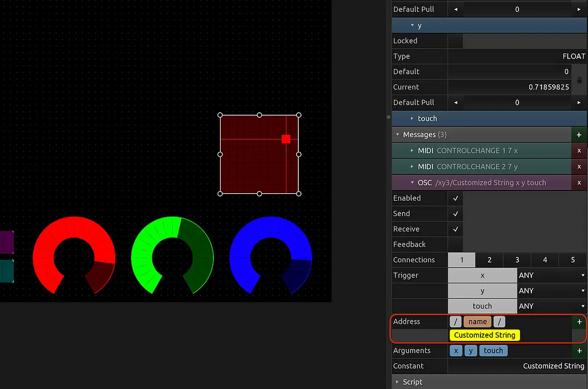Click the red cursor in the XY pad
Screen dimensions: 588x389
(x=286, y=139)
